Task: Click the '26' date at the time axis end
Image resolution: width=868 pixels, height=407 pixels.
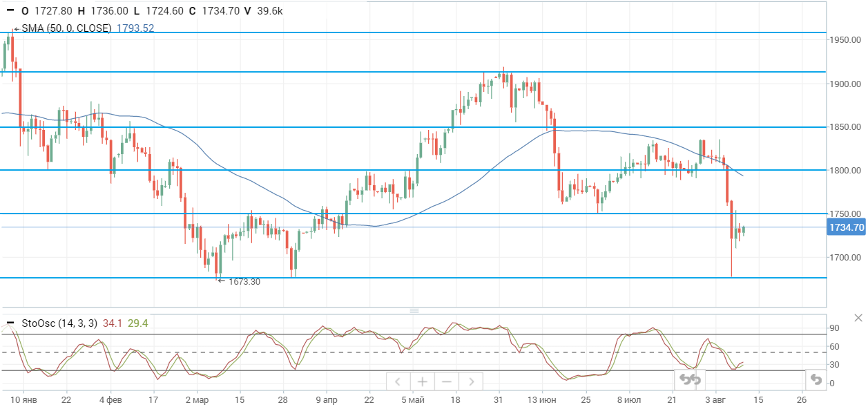Action: [801, 399]
